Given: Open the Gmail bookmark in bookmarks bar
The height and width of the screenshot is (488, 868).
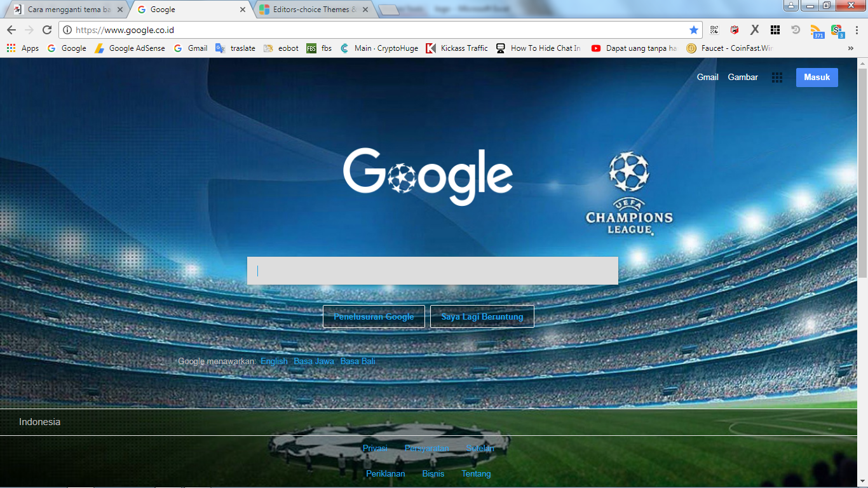Looking at the screenshot, I should click(x=191, y=48).
